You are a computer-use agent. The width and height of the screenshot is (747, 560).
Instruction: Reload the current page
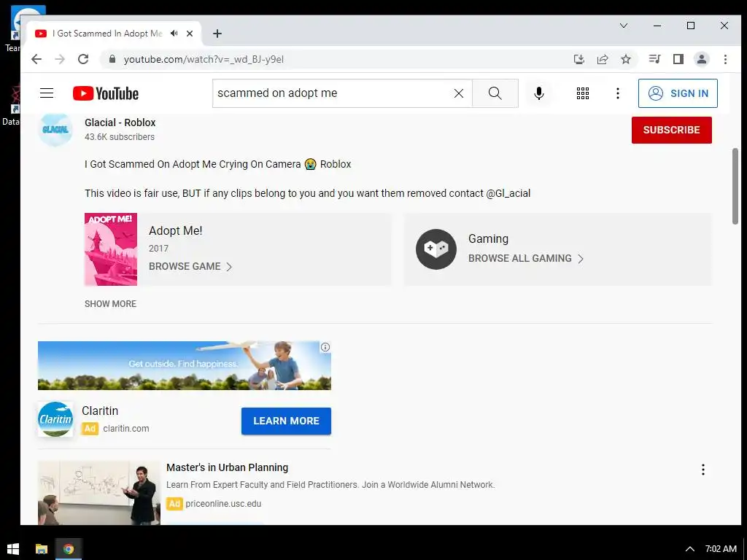83,59
